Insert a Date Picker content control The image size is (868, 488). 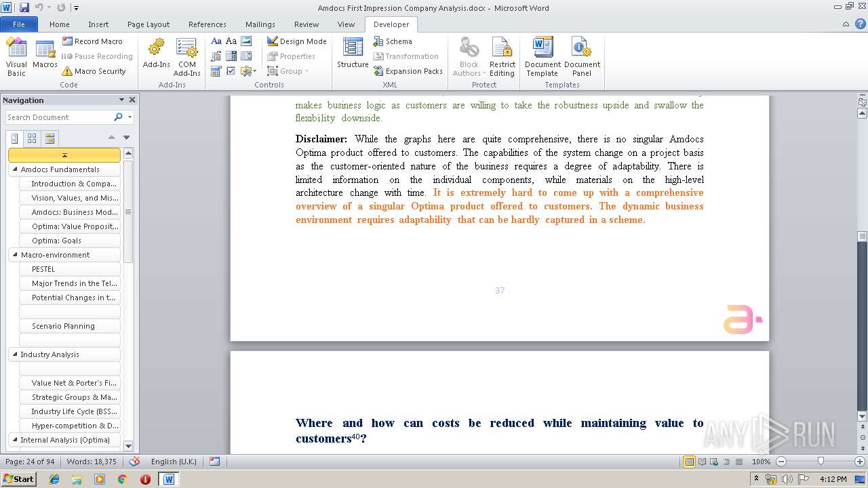point(216,71)
